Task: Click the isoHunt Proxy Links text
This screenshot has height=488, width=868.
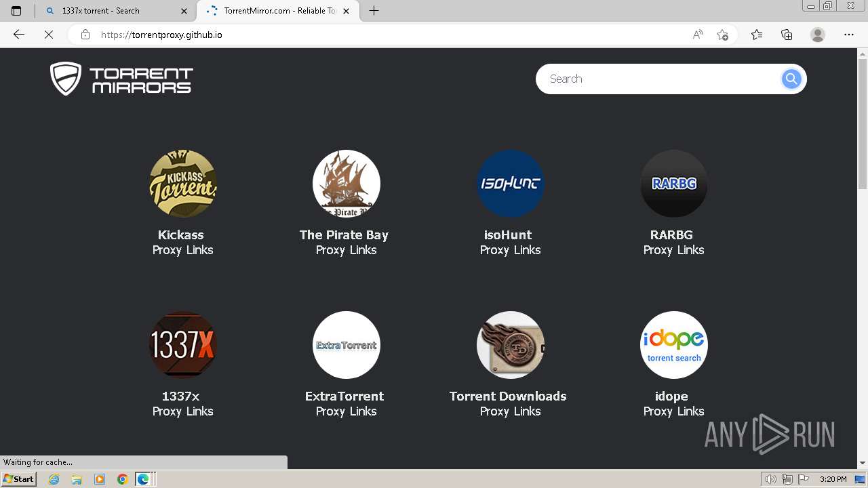Action: (511, 250)
